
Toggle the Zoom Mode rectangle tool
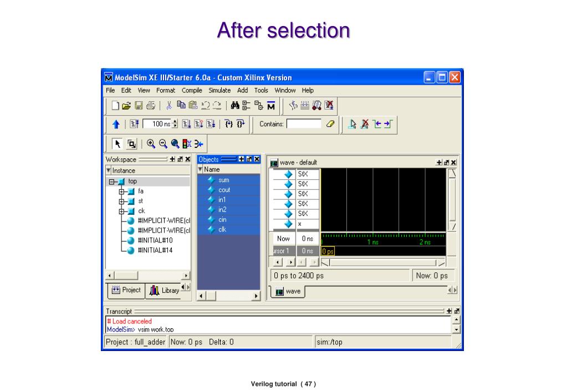[132, 144]
